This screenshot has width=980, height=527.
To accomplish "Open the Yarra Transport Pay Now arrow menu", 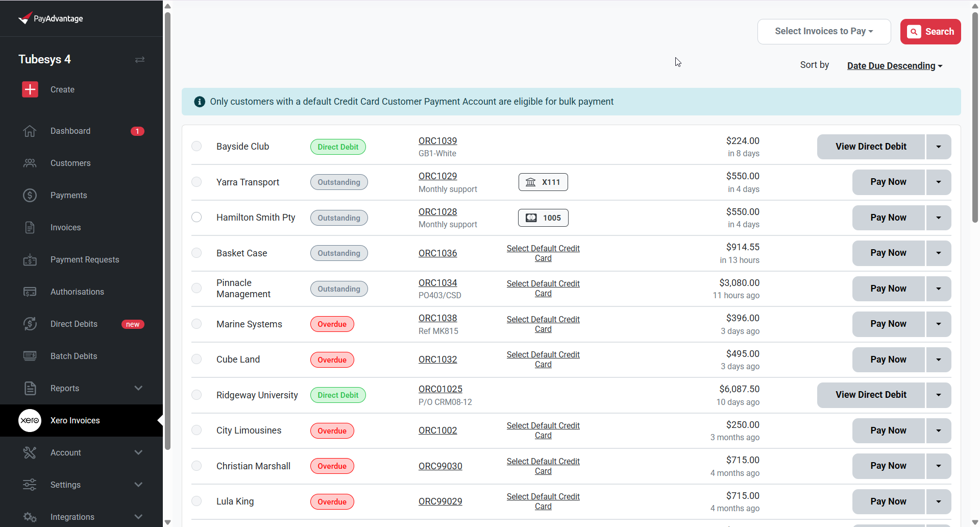I will [939, 182].
